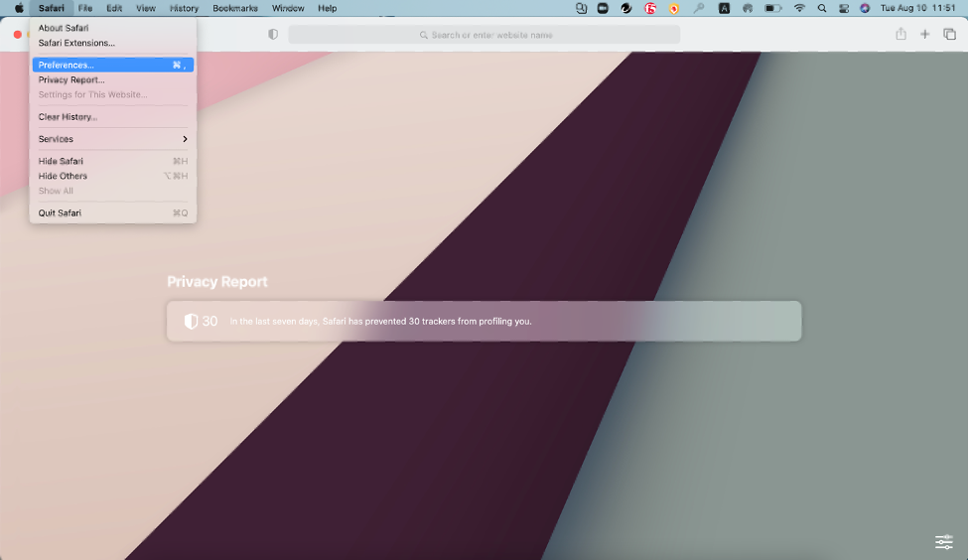Click the search or website address field
Image resolution: width=970 pixels, height=560 pixels.
[484, 35]
